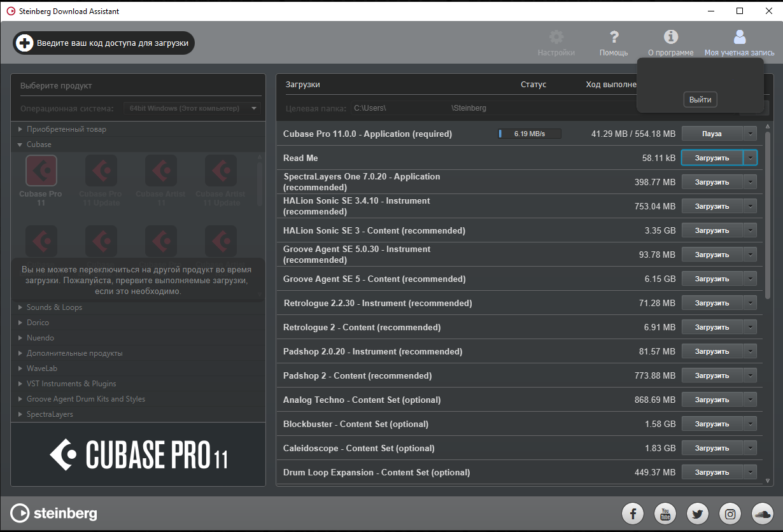Download Padshop 2 Content

(x=712, y=375)
